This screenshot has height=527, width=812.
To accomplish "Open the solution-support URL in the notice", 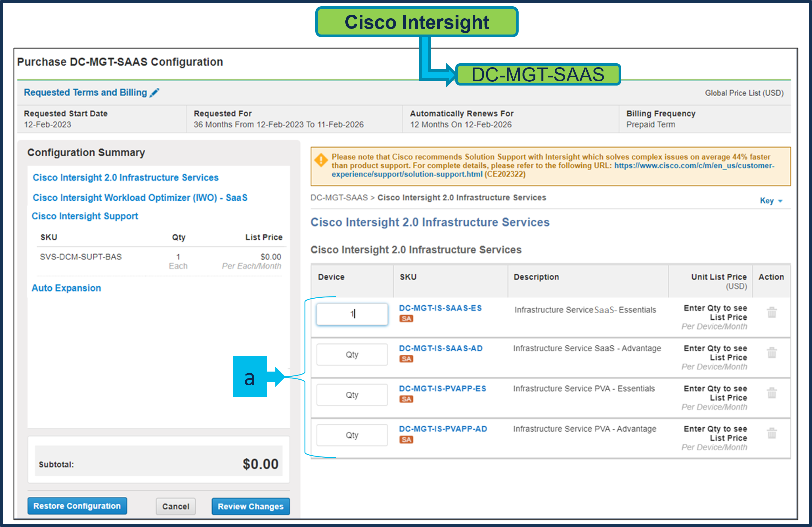I will 694,166.
